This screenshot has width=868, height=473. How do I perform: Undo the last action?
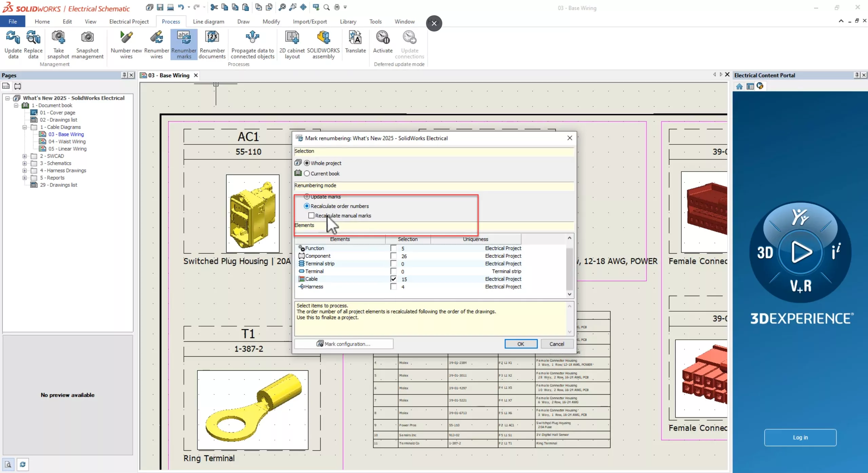click(181, 7)
